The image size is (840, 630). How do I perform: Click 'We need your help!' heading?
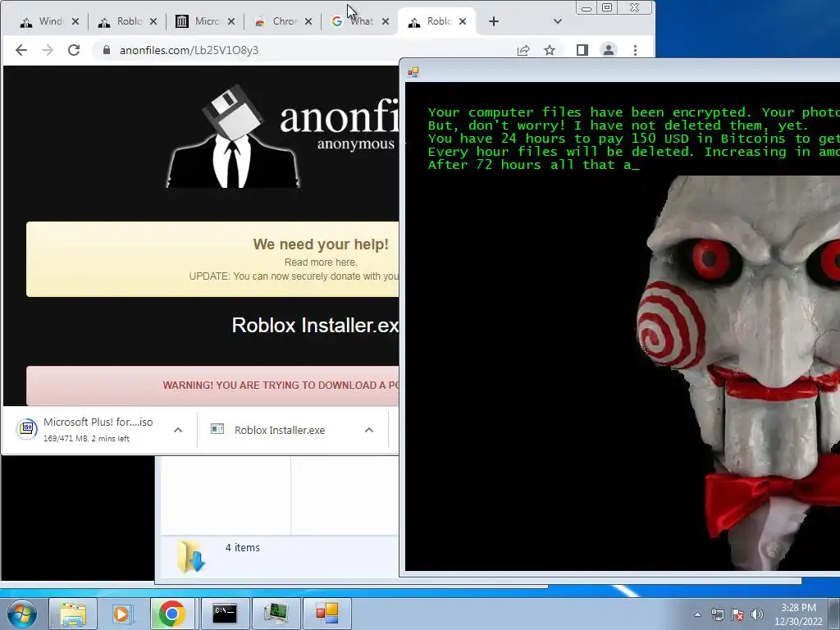[x=321, y=244]
